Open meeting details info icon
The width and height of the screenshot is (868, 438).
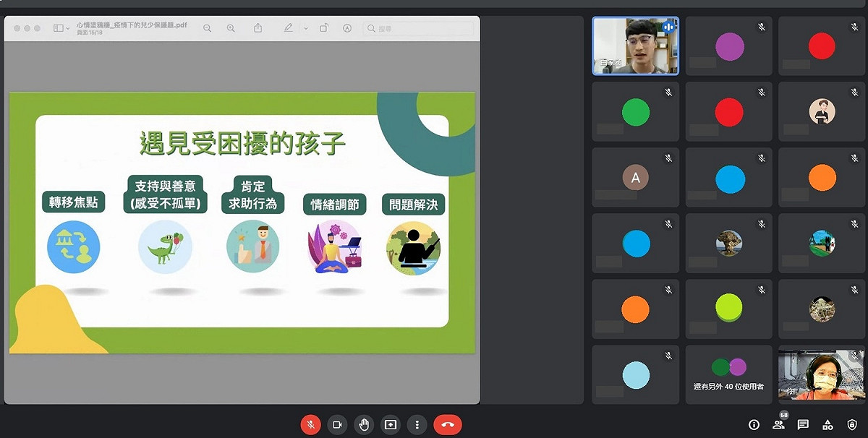pyautogui.click(x=754, y=425)
